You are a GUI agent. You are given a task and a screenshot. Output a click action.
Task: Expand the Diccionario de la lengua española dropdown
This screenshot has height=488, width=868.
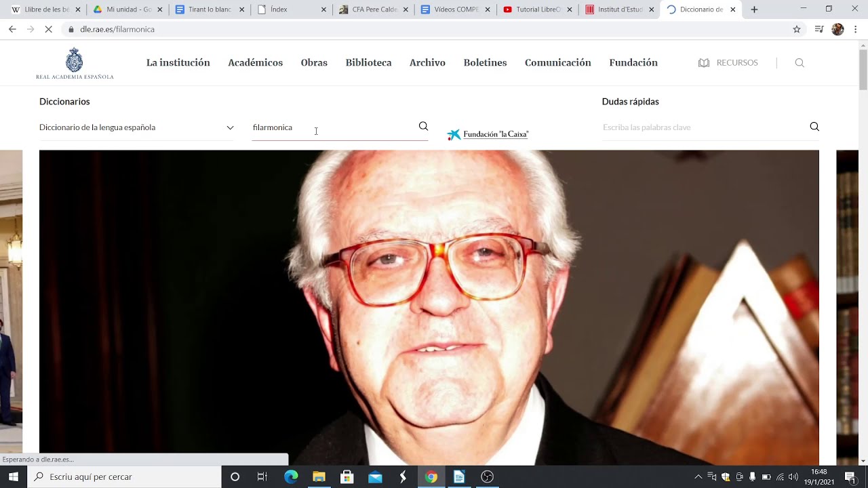coord(136,127)
